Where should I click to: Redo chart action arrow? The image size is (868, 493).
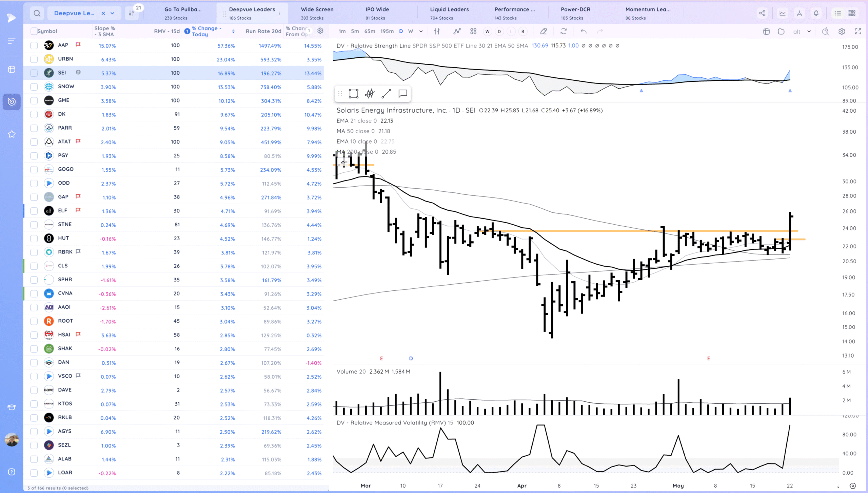pos(600,31)
